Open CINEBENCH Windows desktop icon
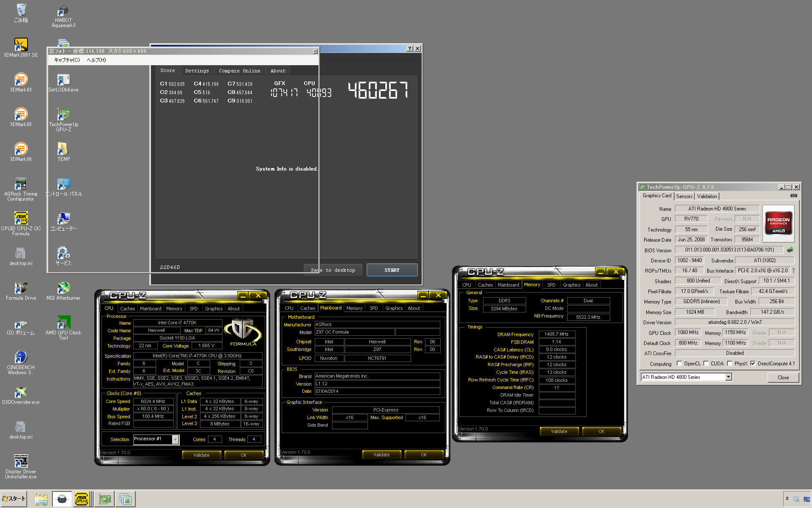This screenshot has height=508, width=812. click(x=21, y=362)
